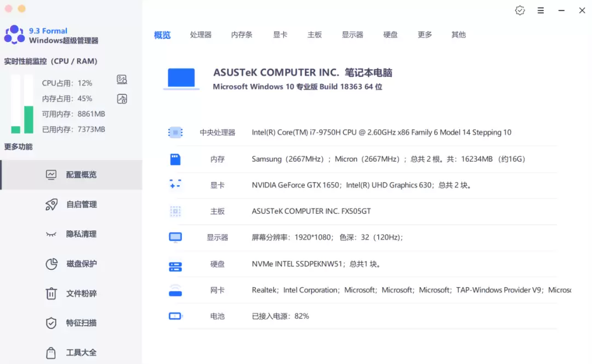Click the motherboard icon in 主板 row
Image resolution: width=592 pixels, height=364 pixels.
(175, 211)
